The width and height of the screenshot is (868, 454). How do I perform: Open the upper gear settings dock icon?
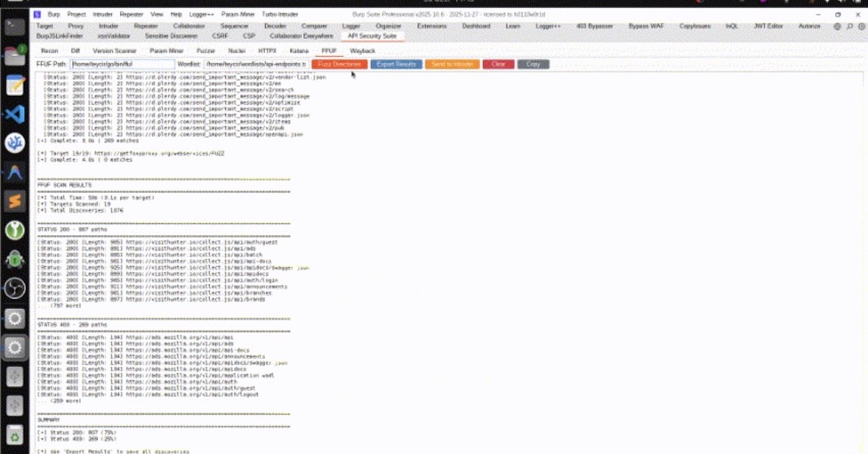[x=15, y=318]
